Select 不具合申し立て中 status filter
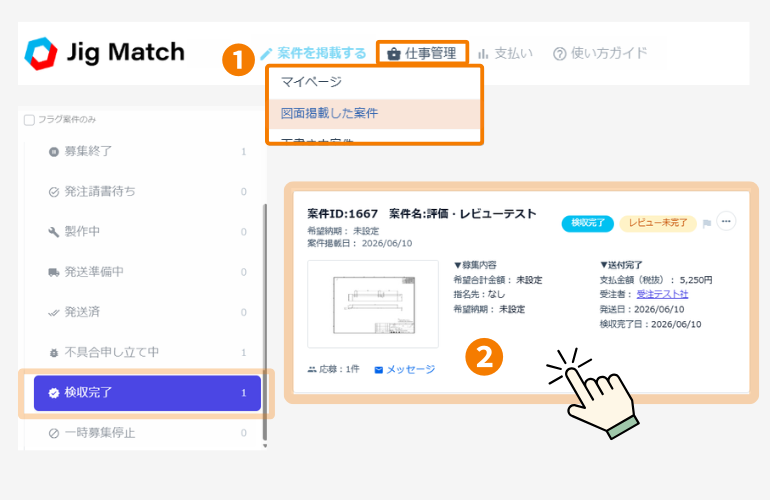 point(147,352)
